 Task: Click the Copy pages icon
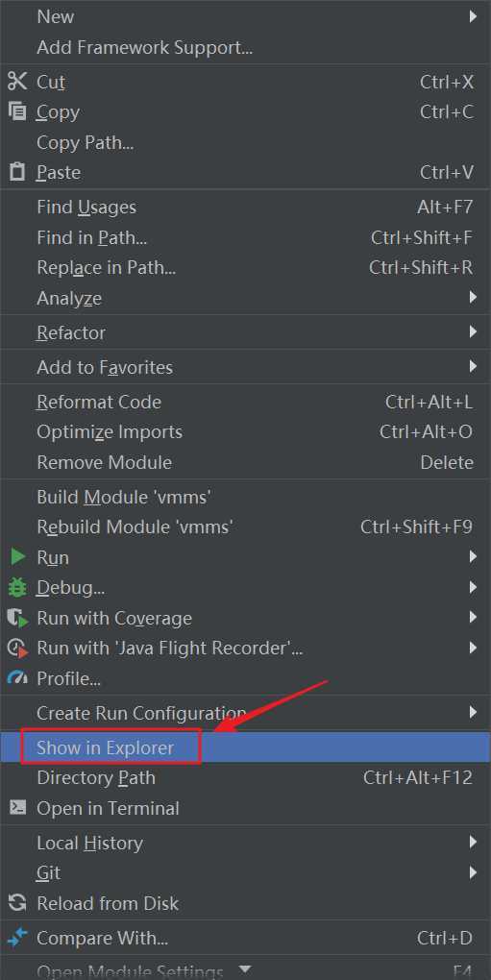click(17, 111)
